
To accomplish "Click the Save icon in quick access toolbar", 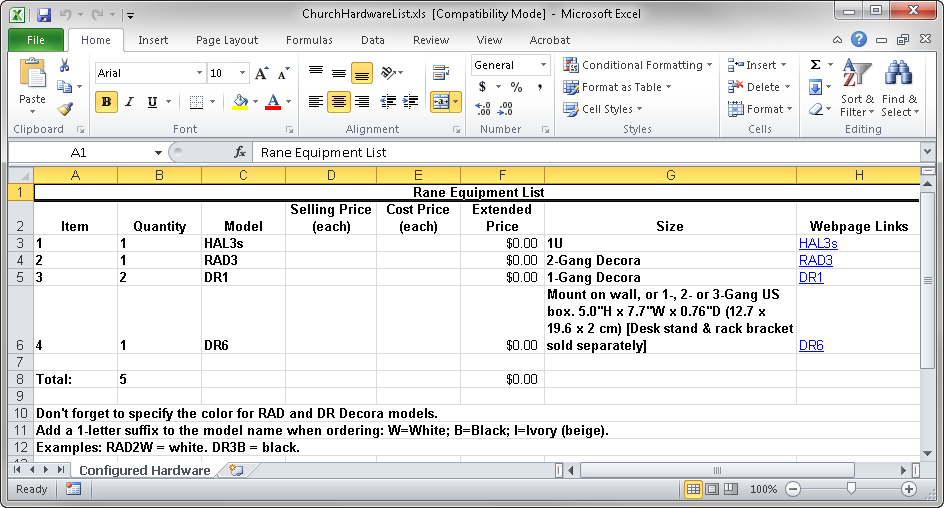I will (x=44, y=14).
